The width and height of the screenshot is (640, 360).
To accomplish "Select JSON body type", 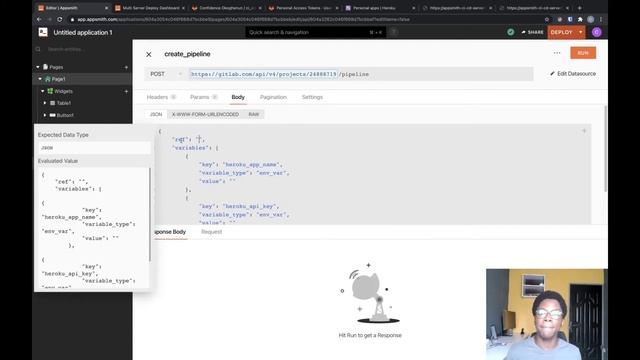I will click(156, 114).
